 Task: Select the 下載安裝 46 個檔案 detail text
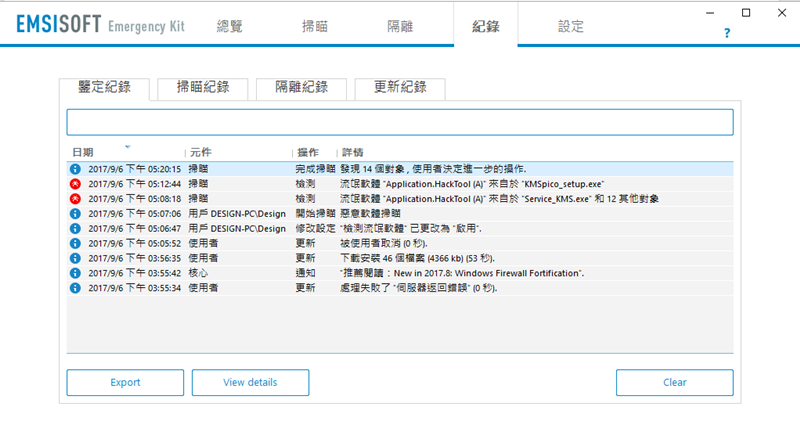click(x=417, y=258)
